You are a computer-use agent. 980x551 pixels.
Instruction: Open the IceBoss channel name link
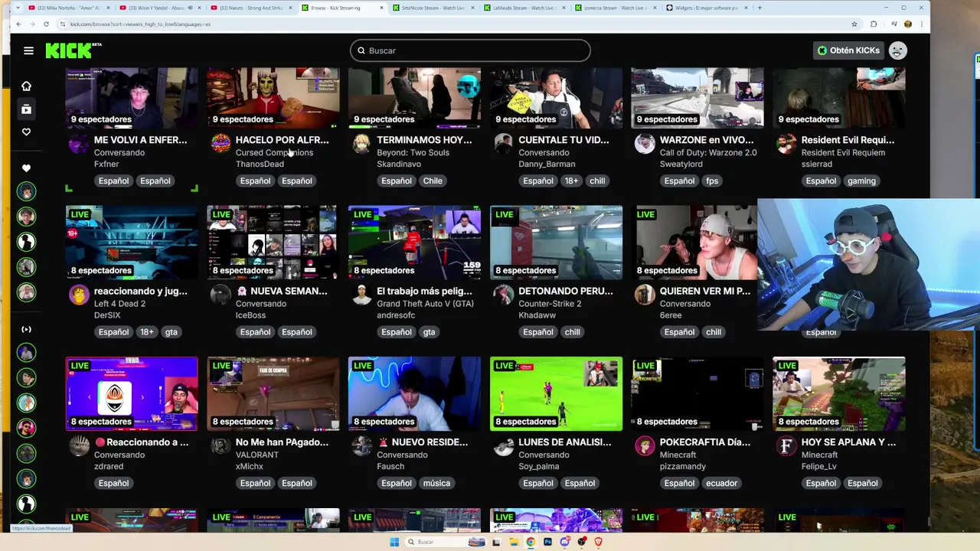point(250,315)
